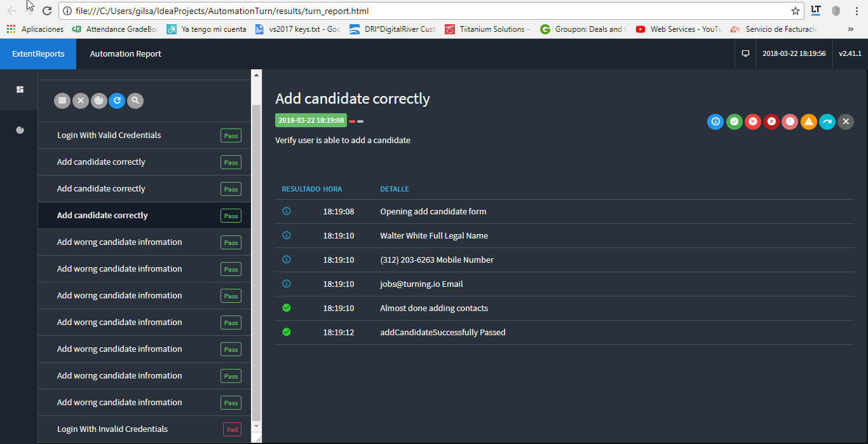Select the highlighted bold Add candidate correctly test
The width and height of the screenshot is (868, 444).
[x=144, y=216]
